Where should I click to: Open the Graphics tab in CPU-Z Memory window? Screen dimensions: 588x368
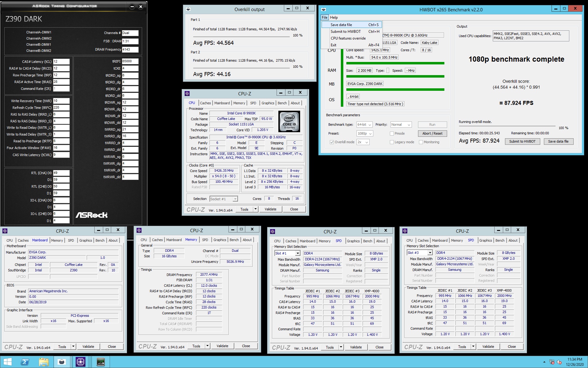[x=220, y=240]
